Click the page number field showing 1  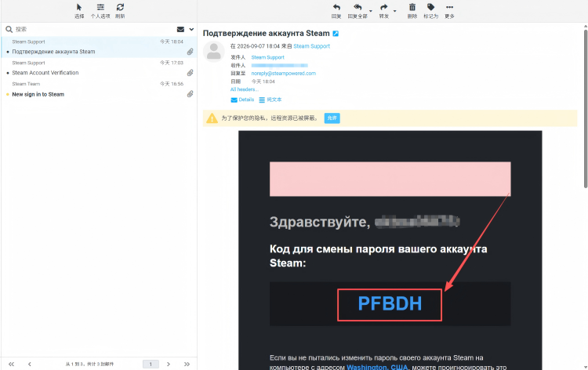[151, 364]
